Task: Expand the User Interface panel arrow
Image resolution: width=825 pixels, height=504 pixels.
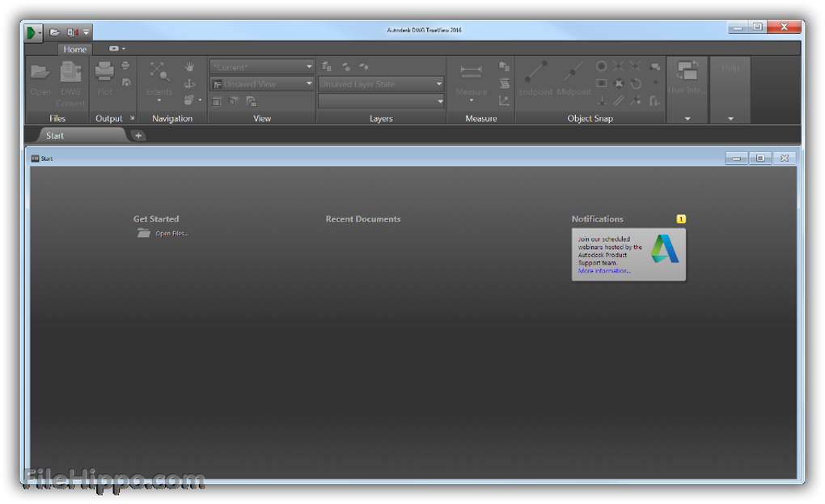Action: (687, 119)
